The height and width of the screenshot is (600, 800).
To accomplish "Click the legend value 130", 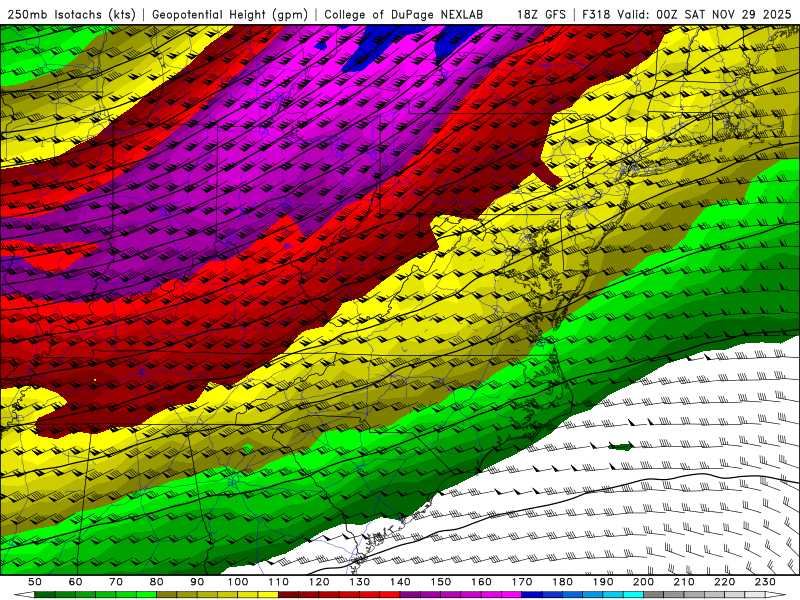I will tap(360, 582).
